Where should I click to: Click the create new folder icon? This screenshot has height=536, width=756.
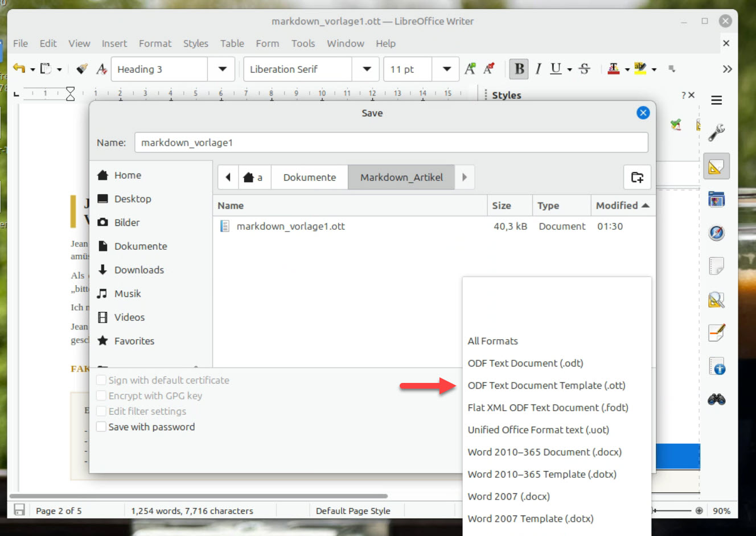tap(637, 178)
